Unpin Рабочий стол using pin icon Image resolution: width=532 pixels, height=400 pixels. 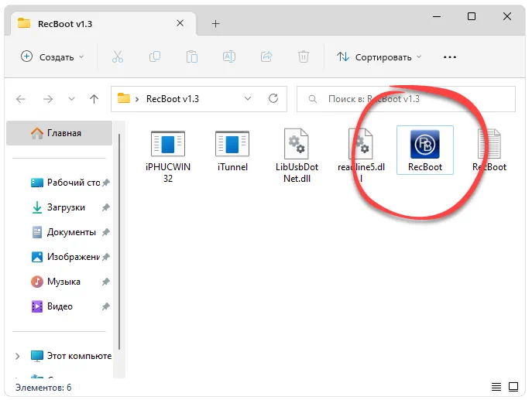tap(106, 183)
